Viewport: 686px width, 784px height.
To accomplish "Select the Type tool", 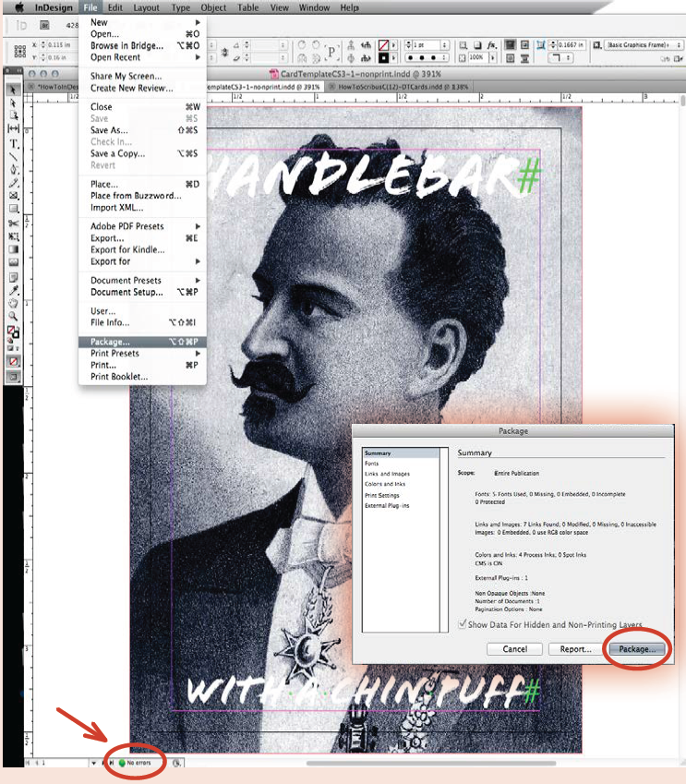I will click(x=14, y=143).
